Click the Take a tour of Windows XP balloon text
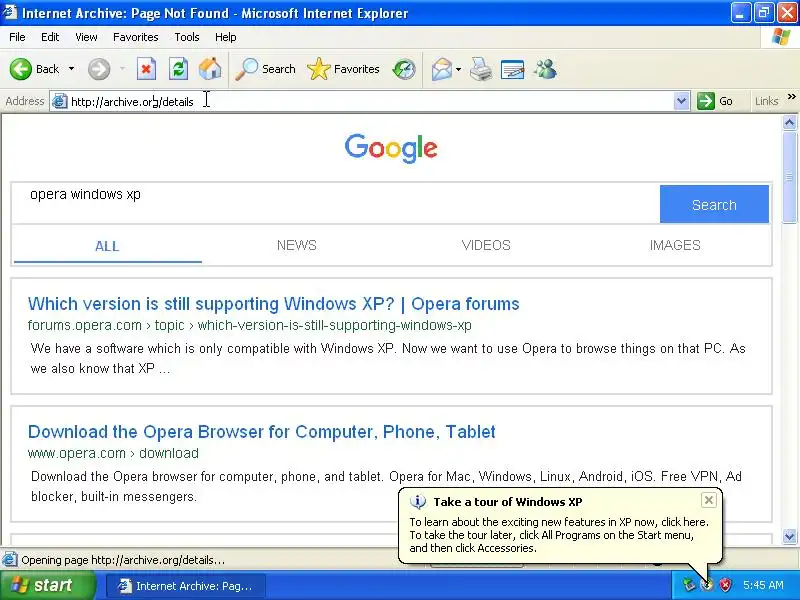 click(x=508, y=502)
